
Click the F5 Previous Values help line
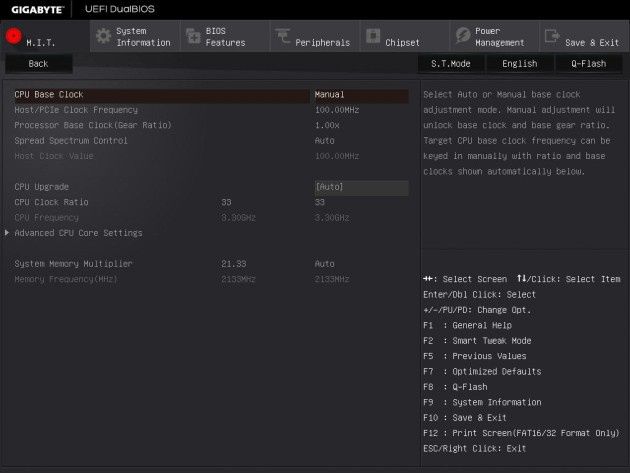(475, 356)
